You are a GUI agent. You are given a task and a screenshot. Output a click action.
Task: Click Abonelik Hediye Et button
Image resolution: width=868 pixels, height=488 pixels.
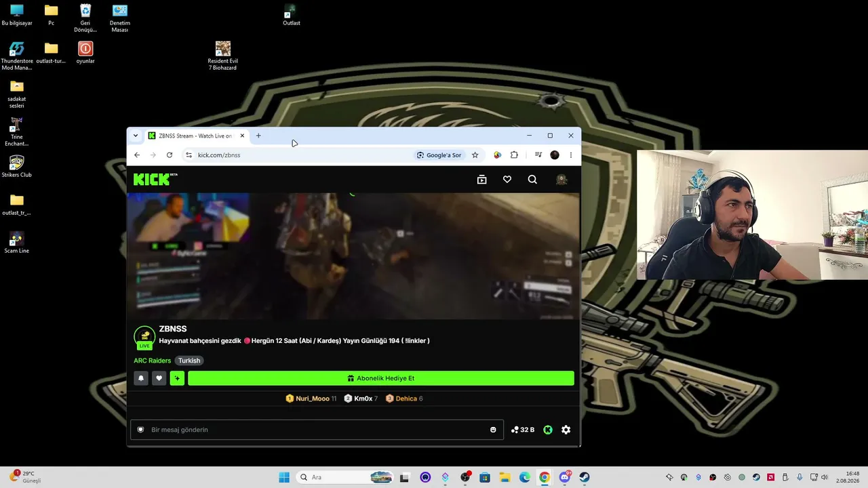click(x=381, y=378)
